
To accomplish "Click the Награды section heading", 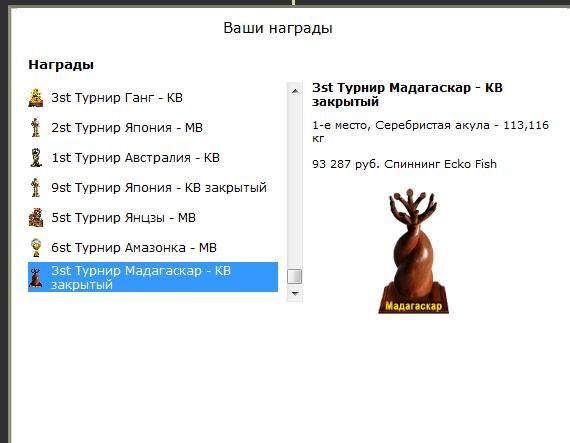I will pos(61,65).
